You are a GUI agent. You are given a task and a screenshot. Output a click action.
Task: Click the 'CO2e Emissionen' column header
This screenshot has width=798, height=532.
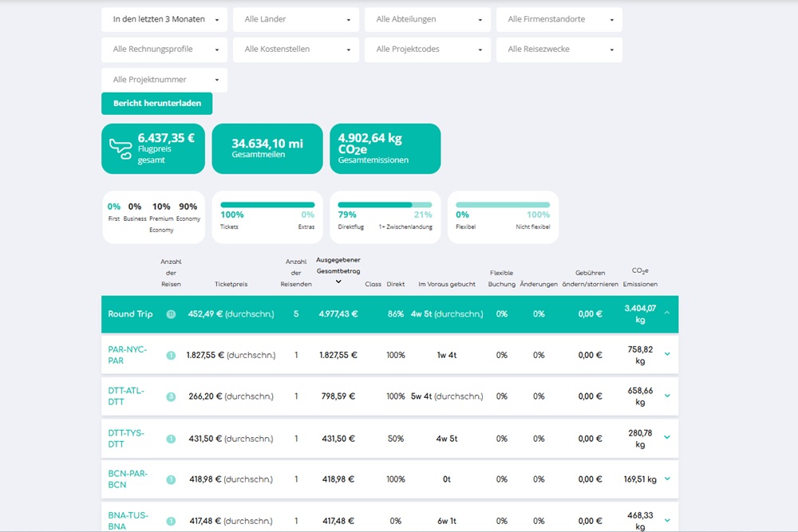pyautogui.click(x=640, y=278)
